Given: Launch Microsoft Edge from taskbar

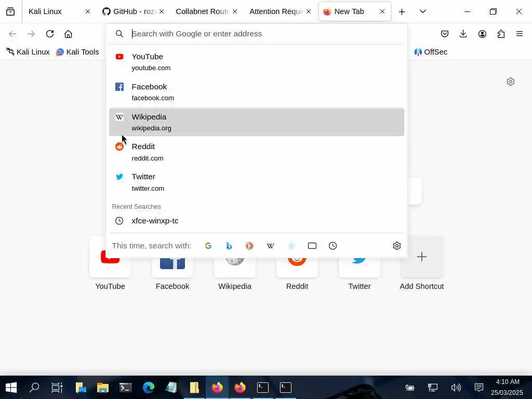Looking at the screenshot, I should (148, 388).
